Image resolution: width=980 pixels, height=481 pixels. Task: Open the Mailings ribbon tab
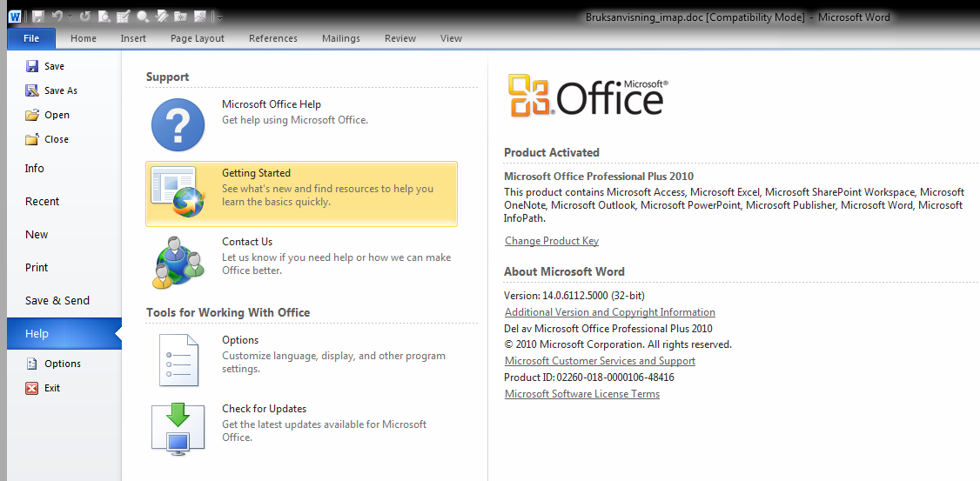[340, 38]
